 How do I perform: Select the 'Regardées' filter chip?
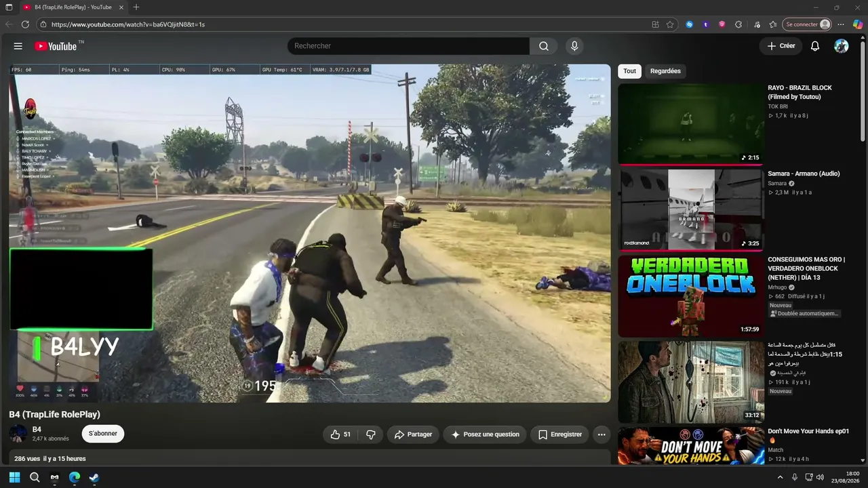click(665, 71)
